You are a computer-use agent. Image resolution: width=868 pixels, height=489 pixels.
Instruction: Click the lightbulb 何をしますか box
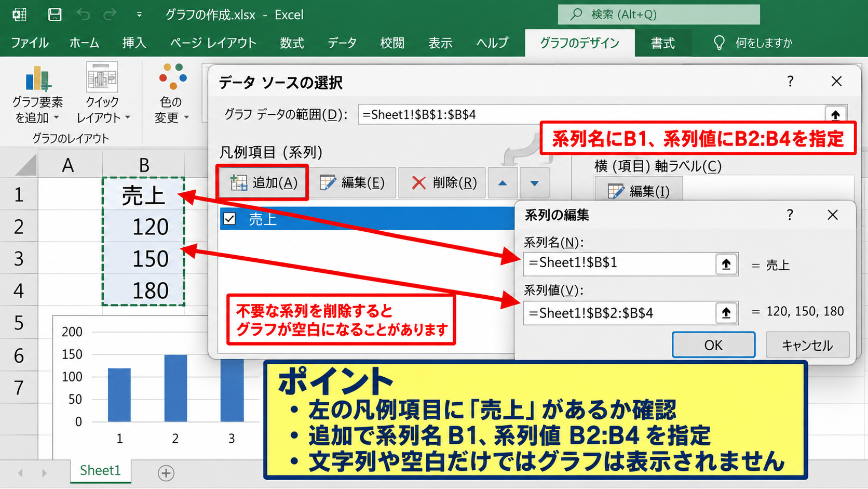coord(753,43)
